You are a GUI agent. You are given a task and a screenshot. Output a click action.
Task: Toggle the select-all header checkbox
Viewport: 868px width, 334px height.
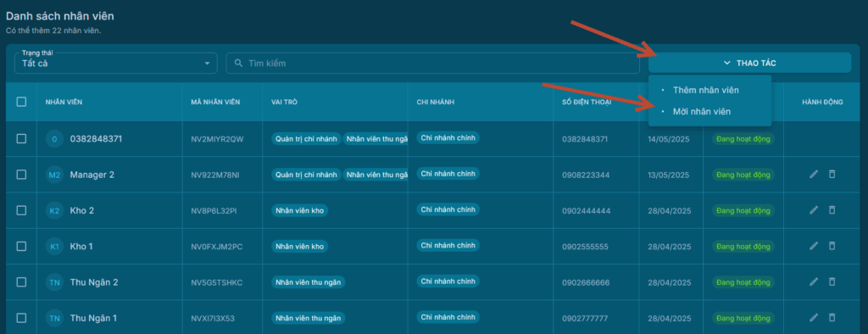pos(21,102)
